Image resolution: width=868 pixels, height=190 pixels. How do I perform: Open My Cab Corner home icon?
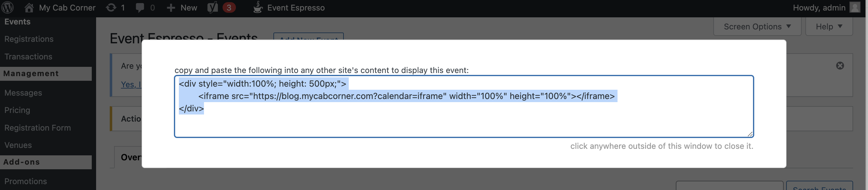[29, 7]
